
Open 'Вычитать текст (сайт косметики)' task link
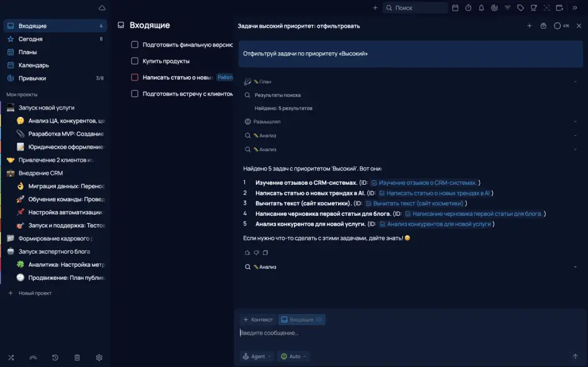(x=418, y=203)
